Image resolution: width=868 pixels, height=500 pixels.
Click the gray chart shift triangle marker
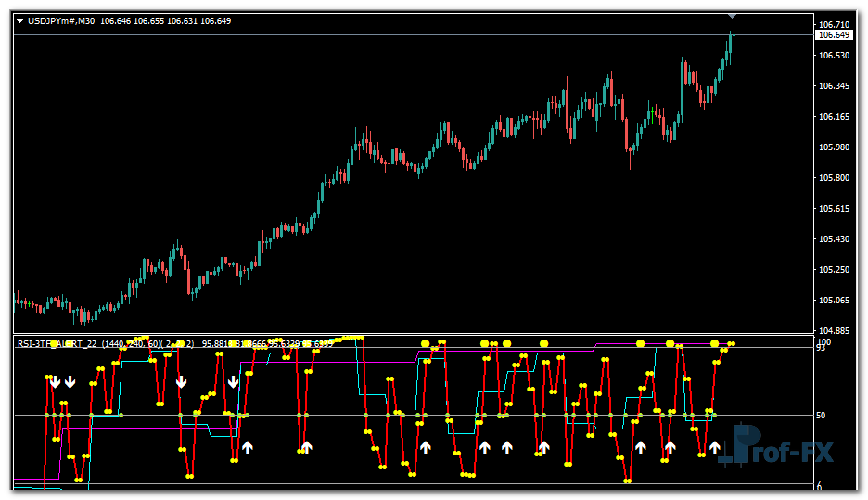(x=732, y=15)
